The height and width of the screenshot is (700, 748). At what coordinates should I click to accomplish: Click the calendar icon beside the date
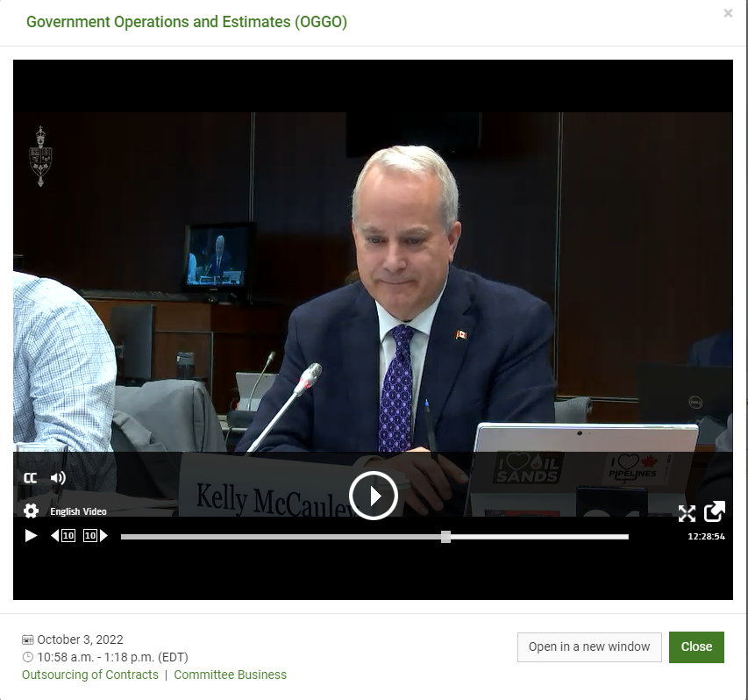point(28,639)
